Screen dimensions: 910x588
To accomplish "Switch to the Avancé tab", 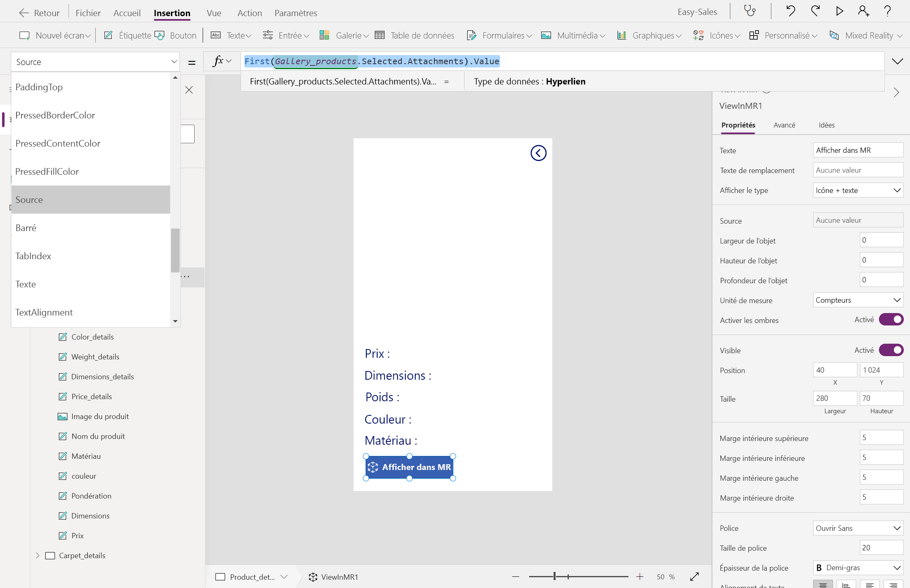I will click(x=784, y=125).
